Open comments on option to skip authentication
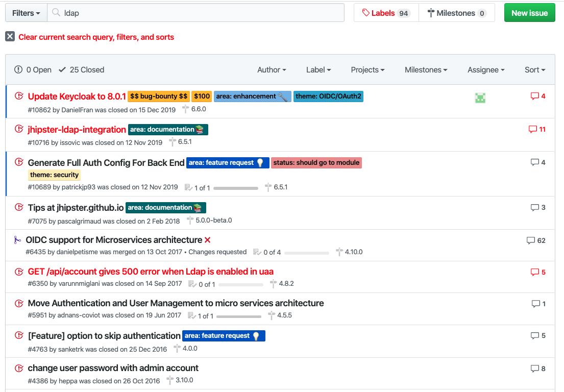Screen dimensions: 564x392 click(x=538, y=335)
